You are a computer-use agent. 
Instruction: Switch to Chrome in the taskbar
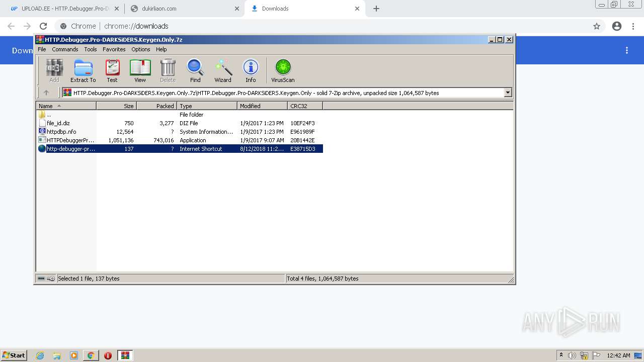(91, 355)
